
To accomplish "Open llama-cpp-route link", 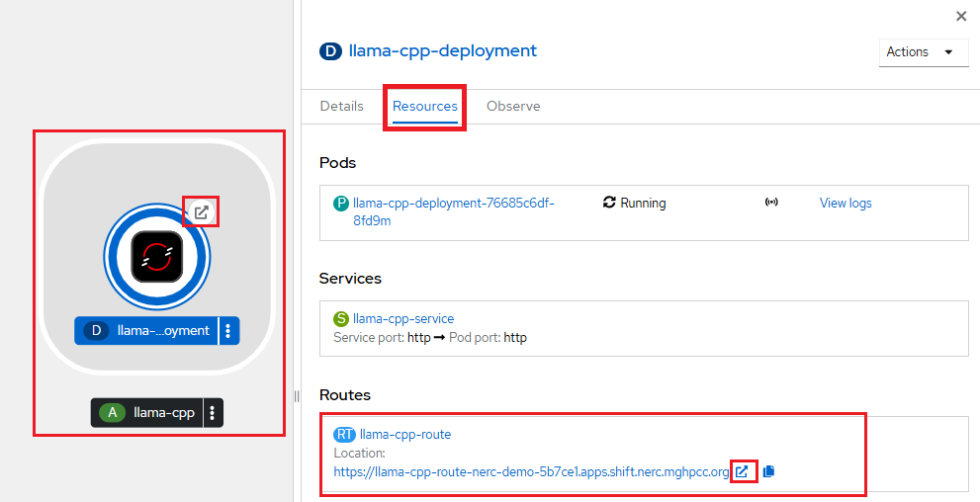I will click(405, 435).
